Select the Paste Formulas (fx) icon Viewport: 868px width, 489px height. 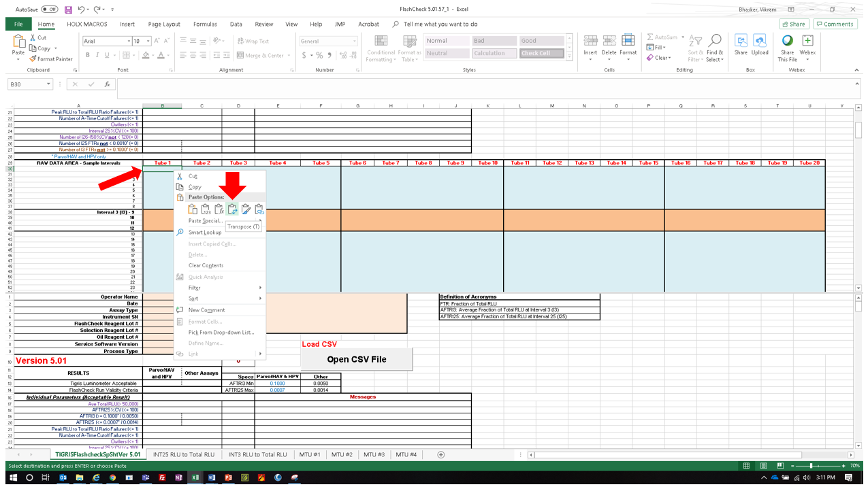[x=219, y=209]
